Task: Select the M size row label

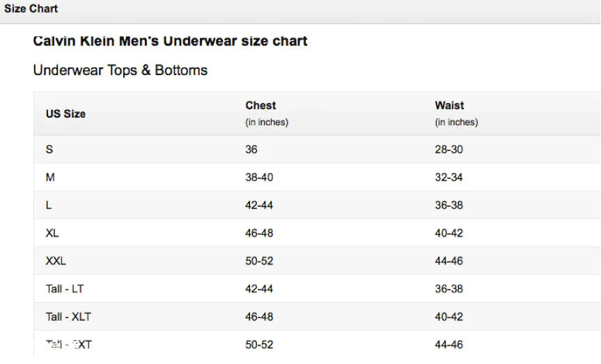Action: 50,177
